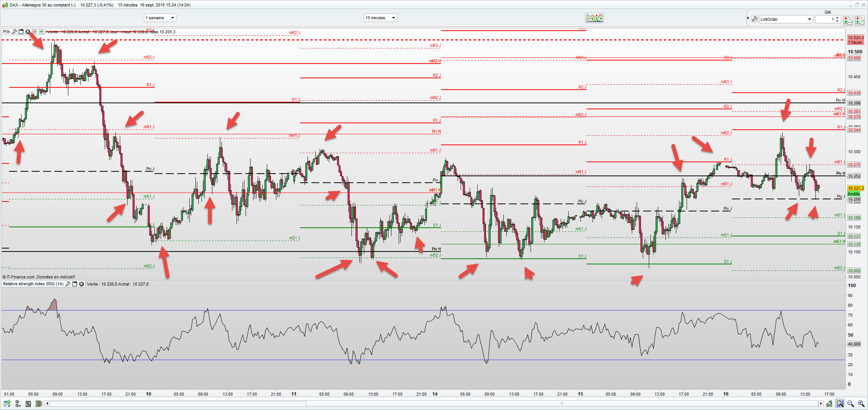The width and height of the screenshot is (868, 410).
Task: Click the chain link charts icon
Action: [18, 404]
